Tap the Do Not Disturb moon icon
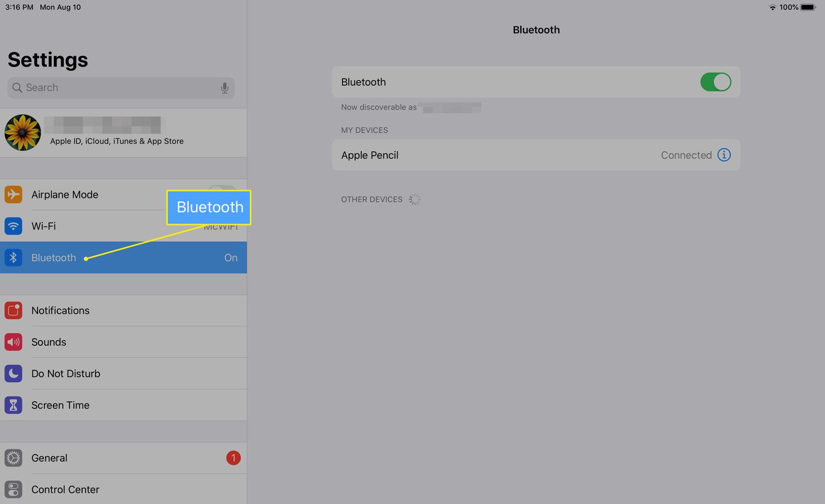 13,374
